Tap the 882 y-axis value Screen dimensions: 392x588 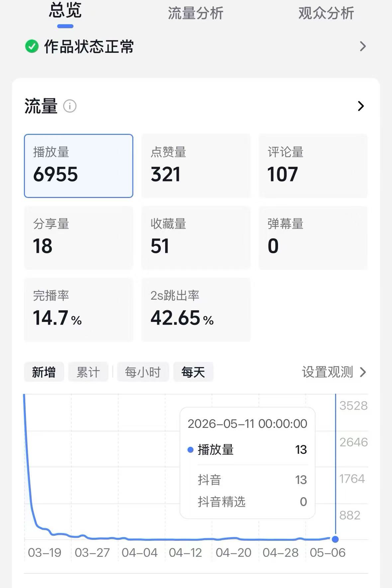click(x=350, y=515)
